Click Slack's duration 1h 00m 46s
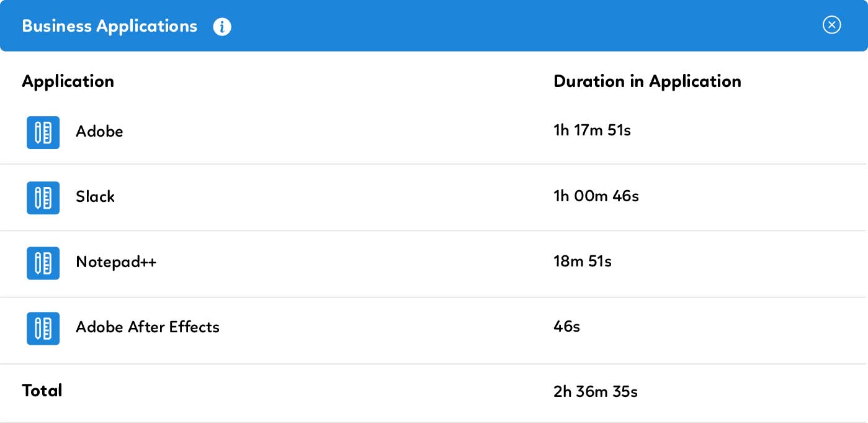The height and width of the screenshot is (423, 868). pyautogui.click(x=596, y=197)
